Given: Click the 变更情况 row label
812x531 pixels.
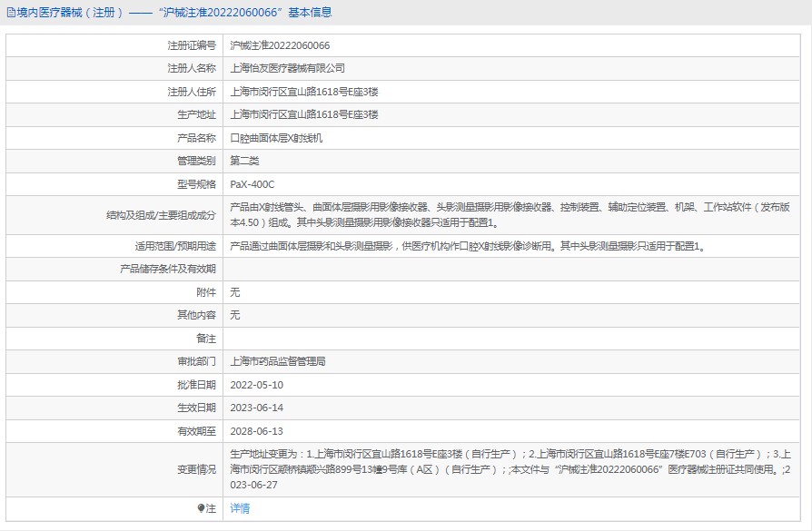Looking at the screenshot, I should point(196,469).
